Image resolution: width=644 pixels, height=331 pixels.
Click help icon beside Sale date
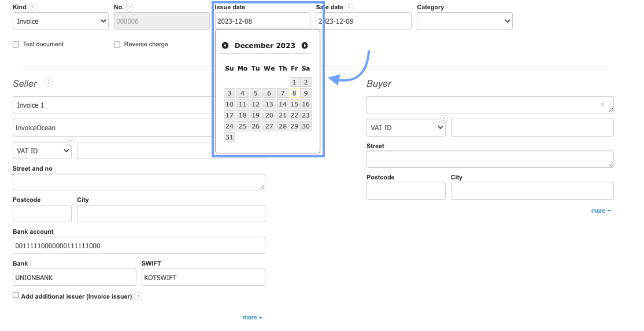tap(349, 8)
